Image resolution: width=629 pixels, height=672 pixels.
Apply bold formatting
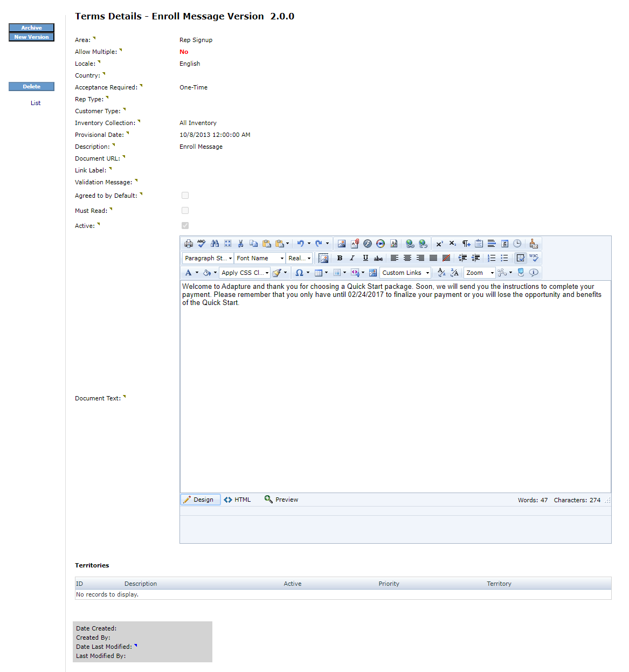(340, 258)
